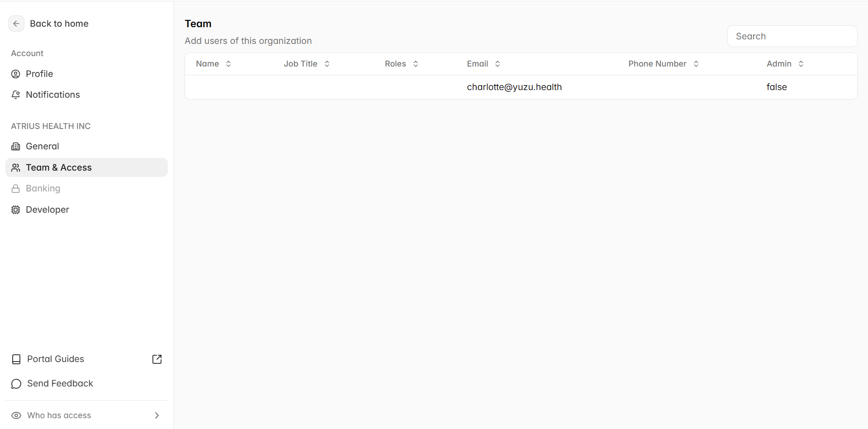This screenshot has width=868, height=429.
Task: Click the Send Feedback chat bubble icon
Action: click(x=16, y=384)
